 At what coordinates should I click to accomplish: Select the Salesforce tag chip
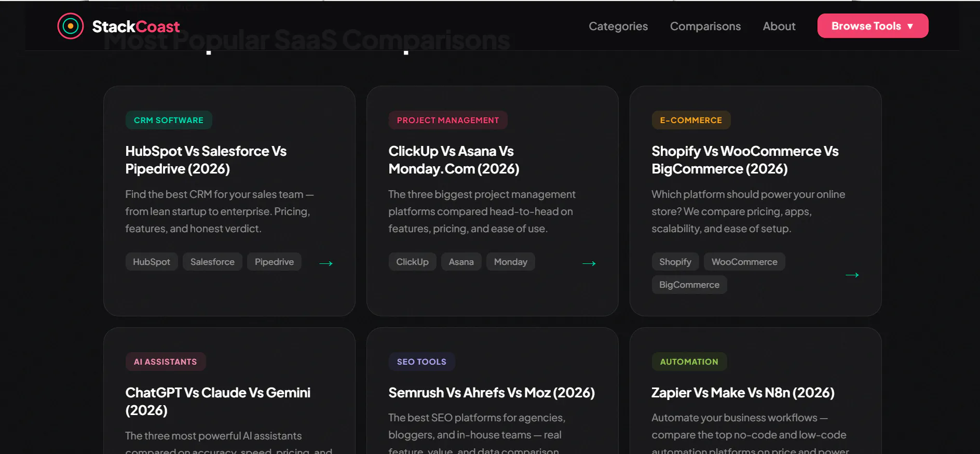(212, 262)
